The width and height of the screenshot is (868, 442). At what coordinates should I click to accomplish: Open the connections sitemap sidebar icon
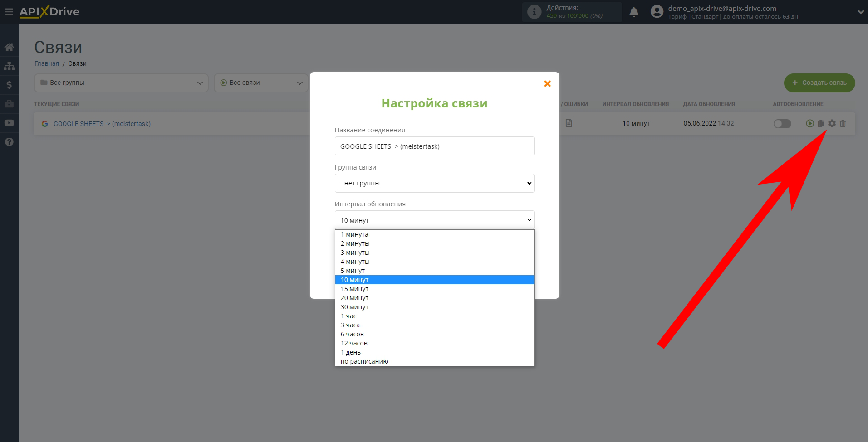9,66
